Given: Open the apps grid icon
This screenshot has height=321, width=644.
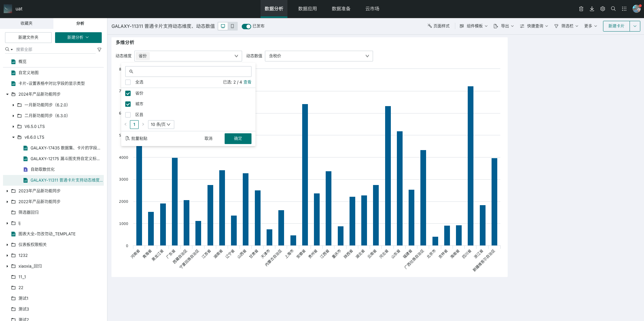Looking at the screenshot, I should pyautogui.click(x=624, y=9).
